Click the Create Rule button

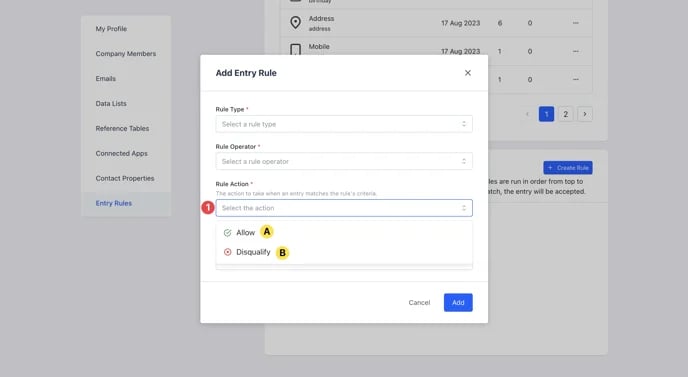pyautogui.click(x=568, y=168)
